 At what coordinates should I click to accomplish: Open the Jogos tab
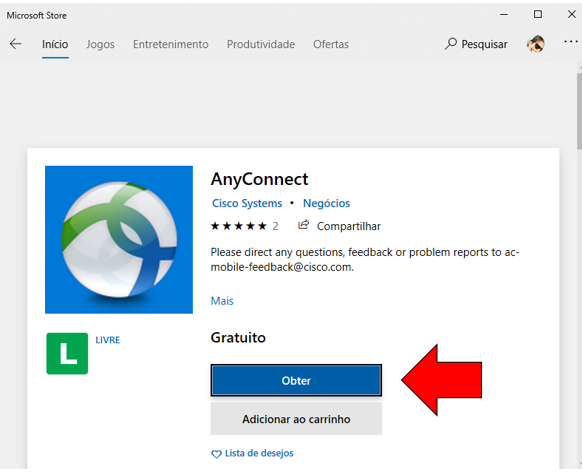click(100, 44)
